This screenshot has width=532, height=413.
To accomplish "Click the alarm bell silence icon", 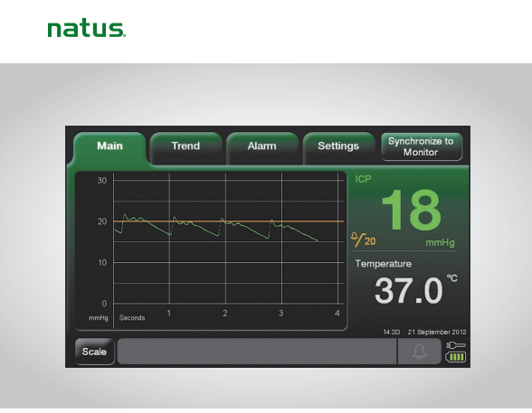I will 420,352.
